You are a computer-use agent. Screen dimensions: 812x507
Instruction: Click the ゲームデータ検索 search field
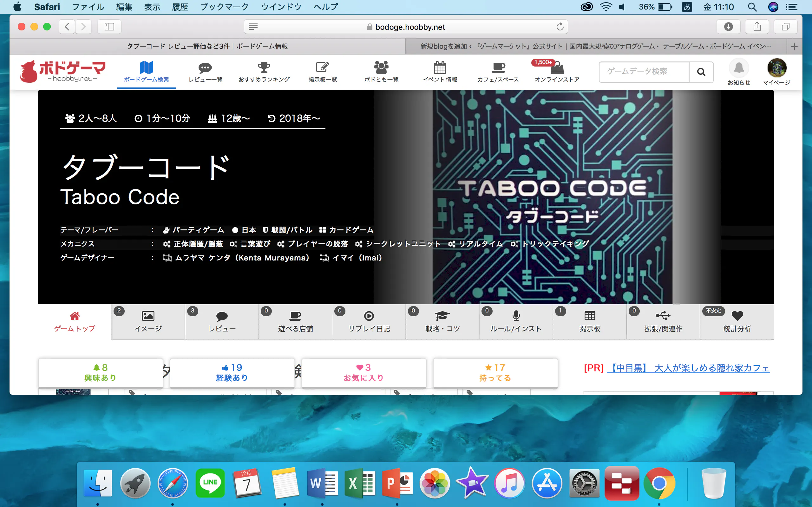(x=644, y=72)
